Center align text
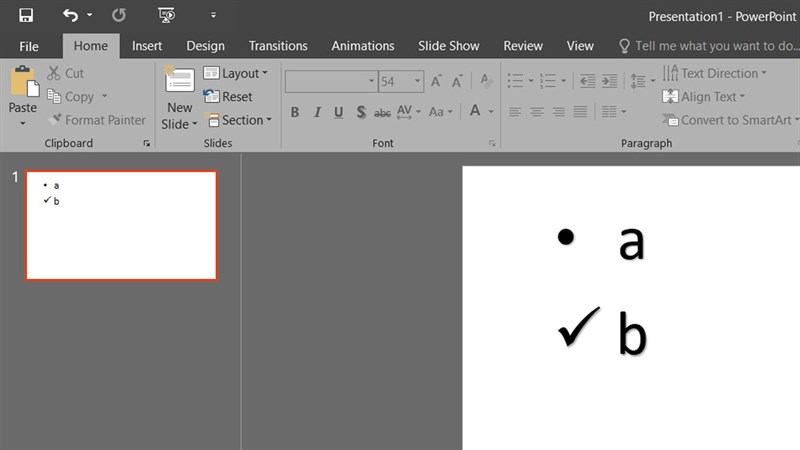Image resolution: width=800 pixels, height=450 pixels. tap(537, 112)
